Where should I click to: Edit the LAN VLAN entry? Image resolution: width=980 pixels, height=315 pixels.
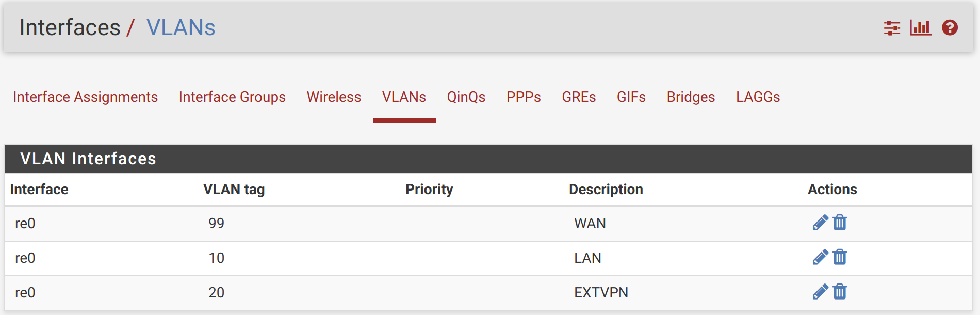821,258
